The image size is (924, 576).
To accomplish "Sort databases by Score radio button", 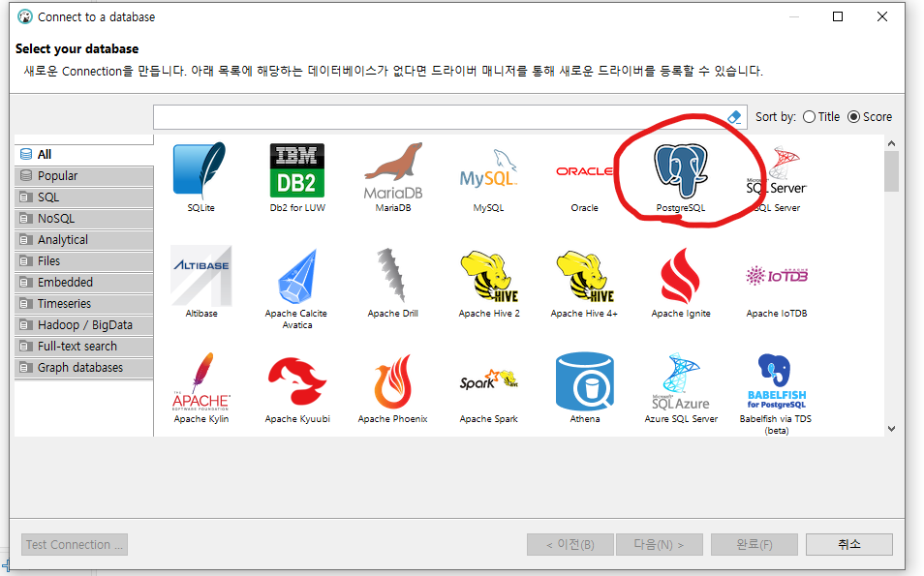I will point(853,117).
